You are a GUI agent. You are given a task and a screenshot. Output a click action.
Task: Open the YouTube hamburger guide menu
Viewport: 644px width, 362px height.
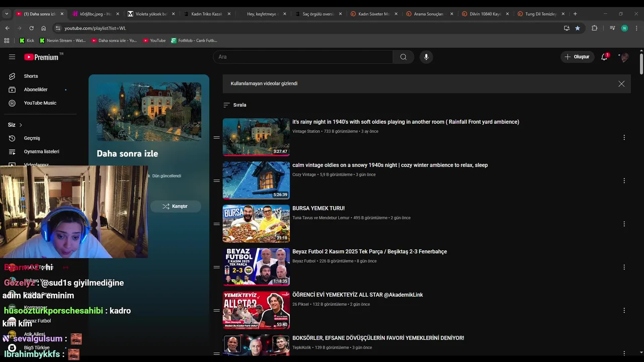point(12,57)
